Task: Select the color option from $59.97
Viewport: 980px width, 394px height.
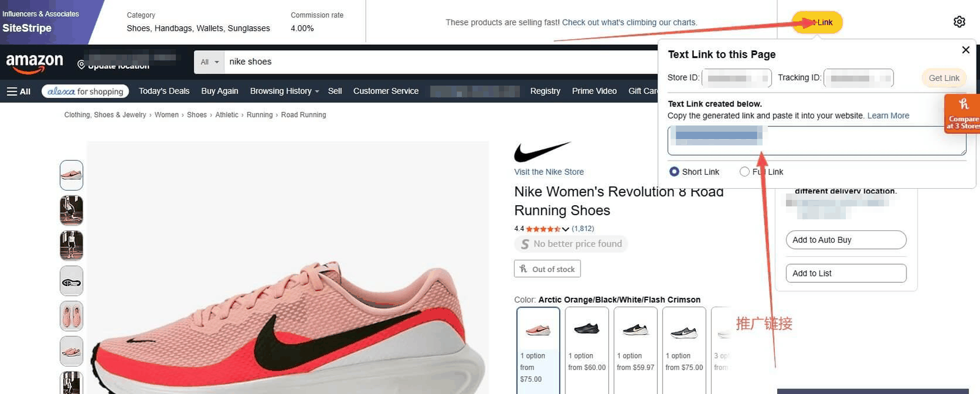Action: pyautogui.click(x=636, y=350)
